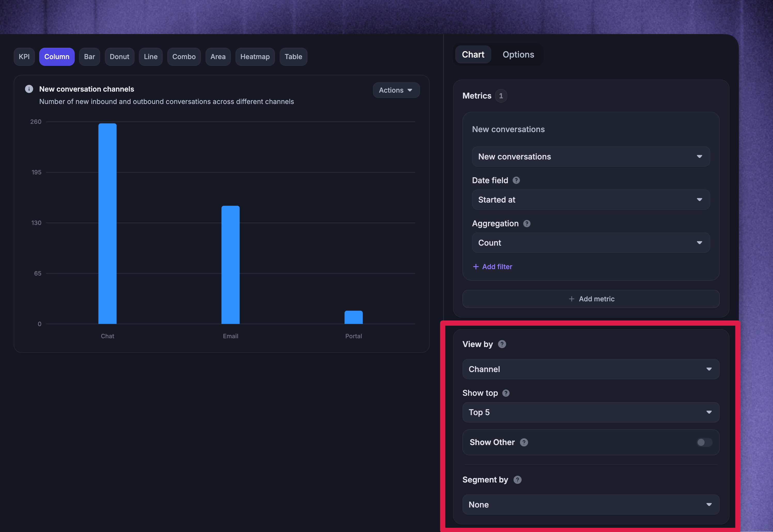
Task: Open the Started at date field dropdown
Action: pyautogui.click(x=591, y=200)
